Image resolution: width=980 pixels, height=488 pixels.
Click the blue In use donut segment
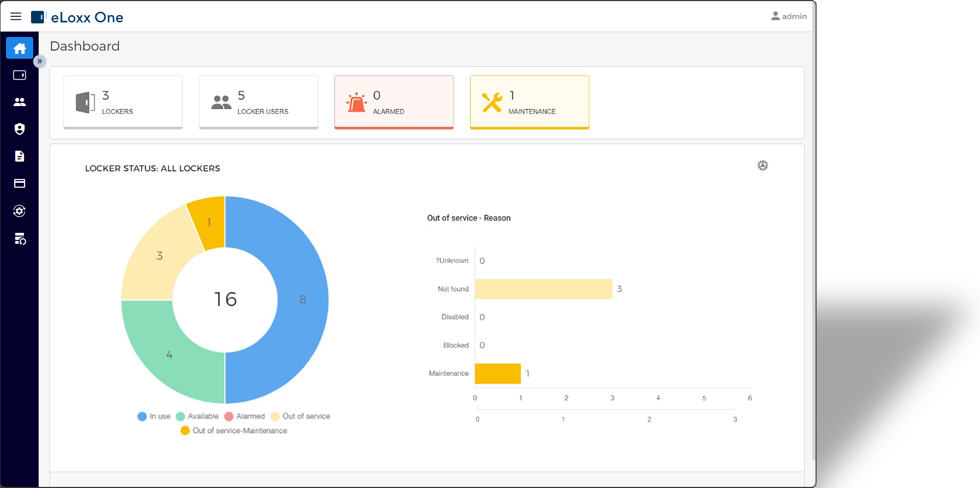click(x=303, y=299)
